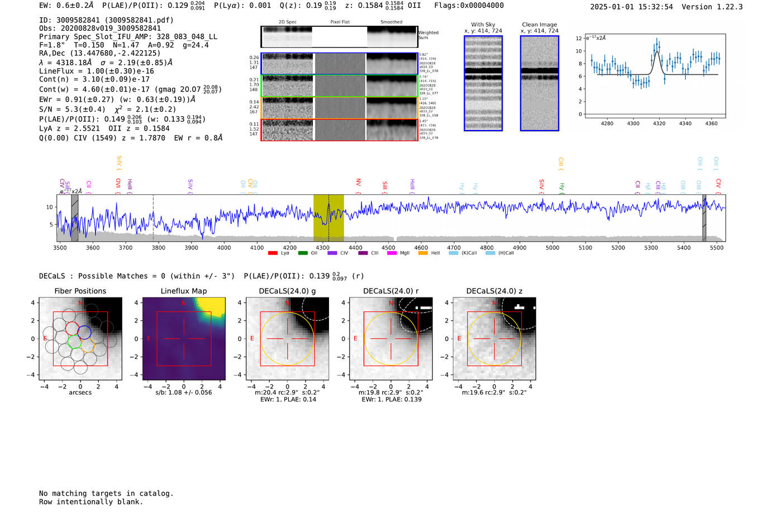782x532 pixels.
Task: Select the green-bordered 2D spectrum row
Action: (340, 86)
